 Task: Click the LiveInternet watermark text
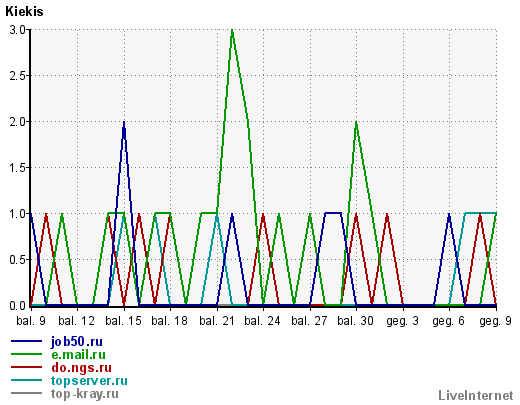click(476, 396)
